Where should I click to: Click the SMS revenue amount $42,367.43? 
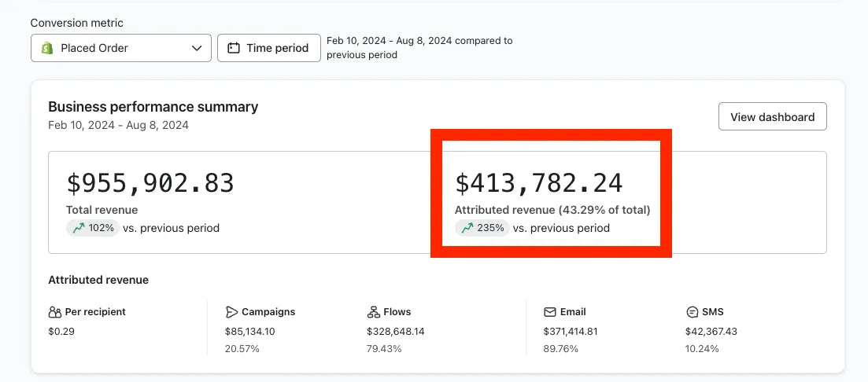[x=711, y=332]
